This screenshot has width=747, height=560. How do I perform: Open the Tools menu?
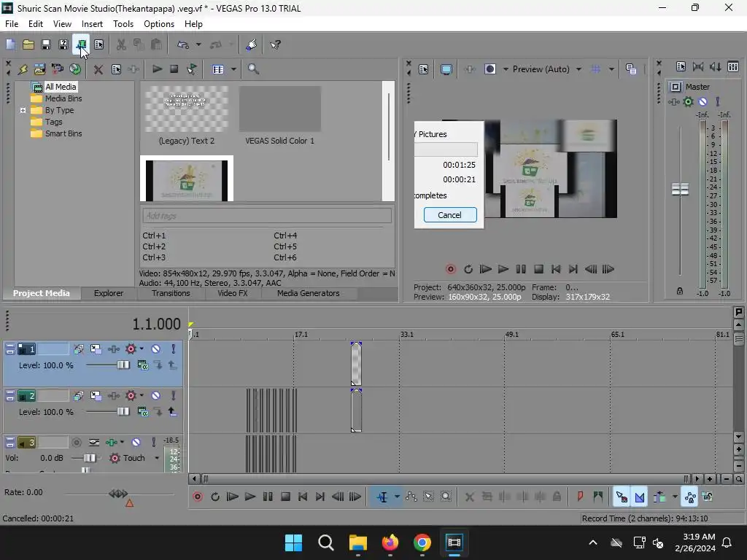click(123, 24)
